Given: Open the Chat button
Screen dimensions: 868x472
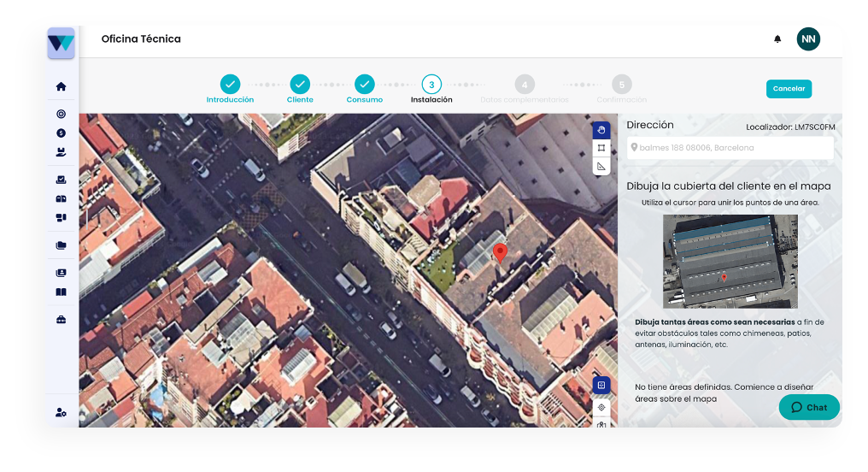Looking at the screenshot, I should [809, 407].
